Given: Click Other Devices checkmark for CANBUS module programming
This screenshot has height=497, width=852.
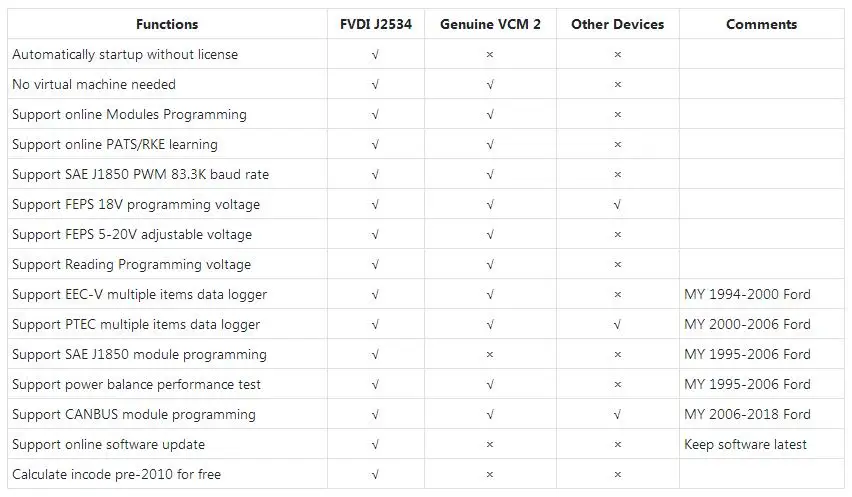Looking at the screenshot, I should point(617,414).
